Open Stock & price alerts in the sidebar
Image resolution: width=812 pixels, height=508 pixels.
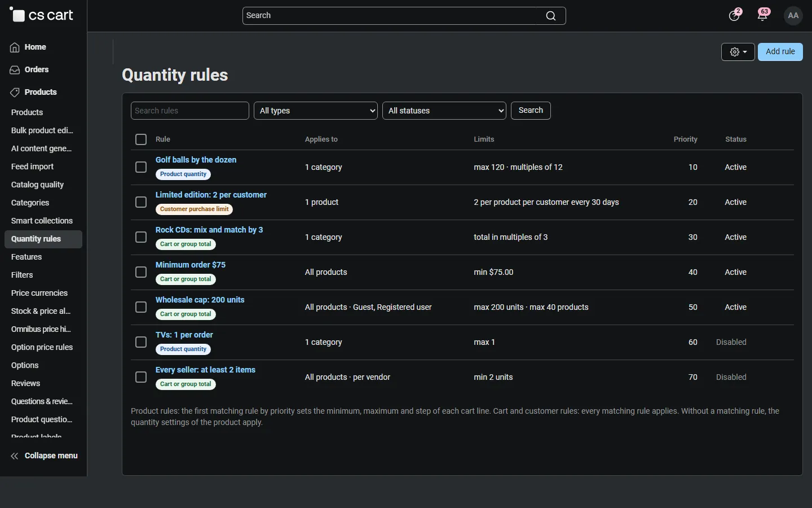[41, 312]
